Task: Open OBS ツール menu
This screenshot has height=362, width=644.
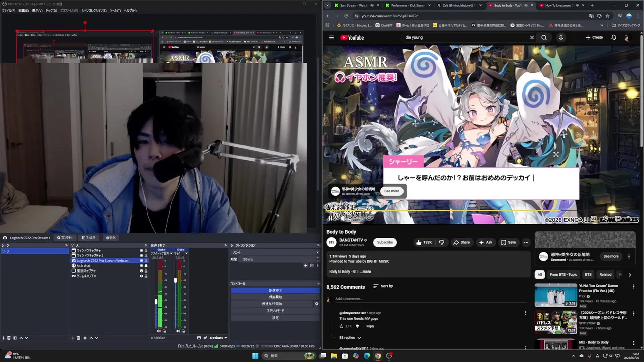Action: tap(115, 11)
